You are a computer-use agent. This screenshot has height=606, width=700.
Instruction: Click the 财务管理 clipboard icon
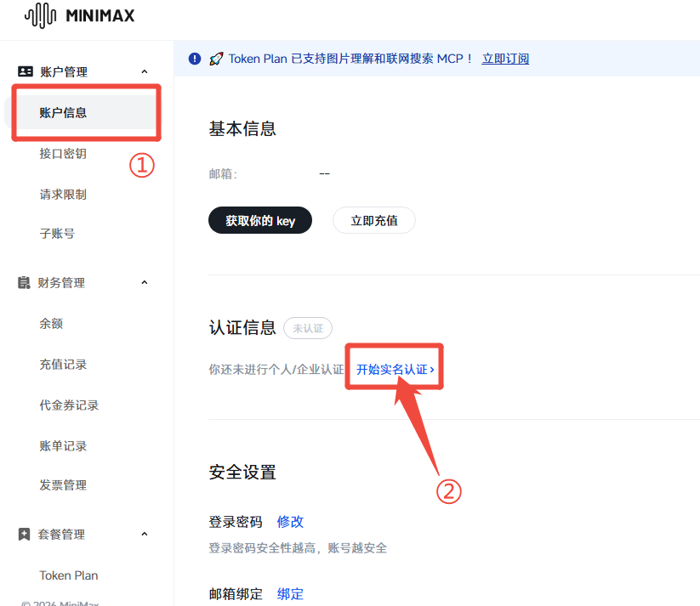point(25,283)
